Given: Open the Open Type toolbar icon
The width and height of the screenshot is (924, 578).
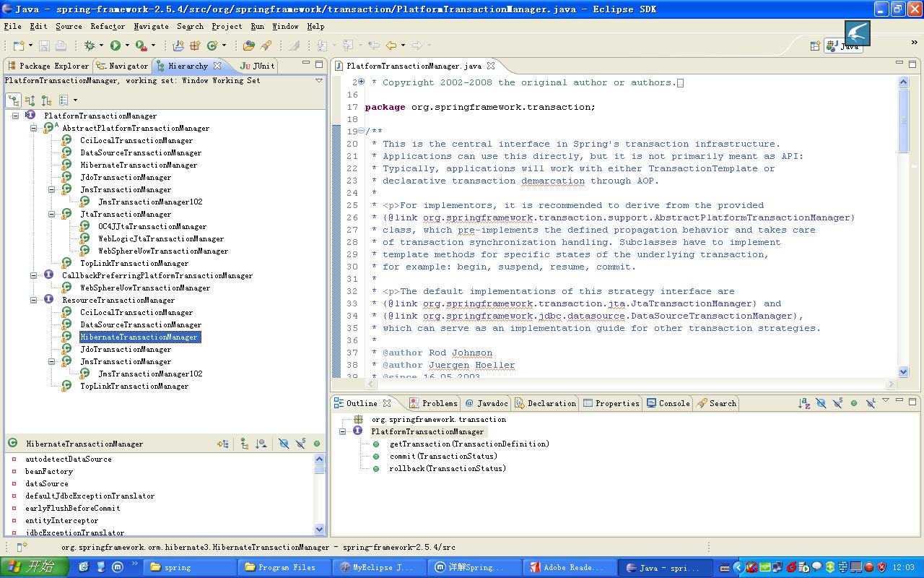Looking at the screenshot, I should click(248, 46).
